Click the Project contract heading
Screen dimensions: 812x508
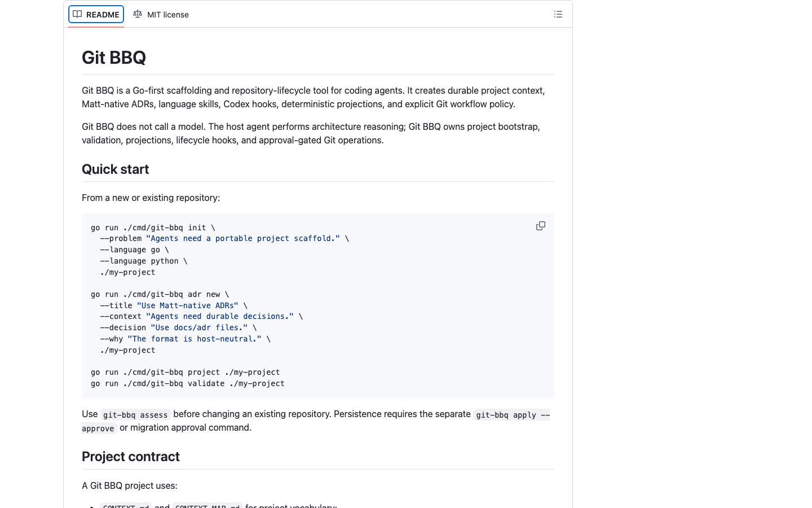click(131, 457)
